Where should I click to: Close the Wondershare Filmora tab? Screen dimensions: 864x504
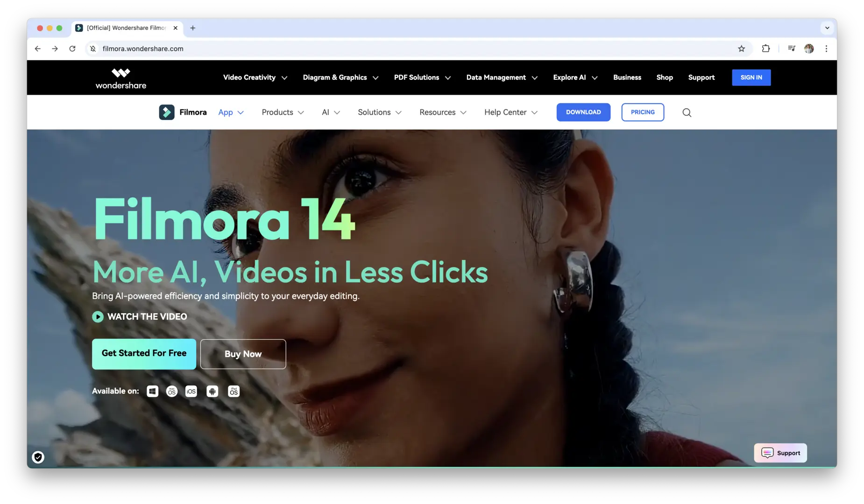point(176,28)
